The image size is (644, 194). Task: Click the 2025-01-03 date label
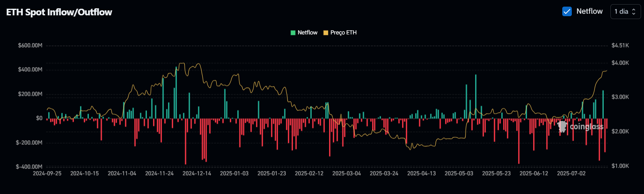coord(234,173)
